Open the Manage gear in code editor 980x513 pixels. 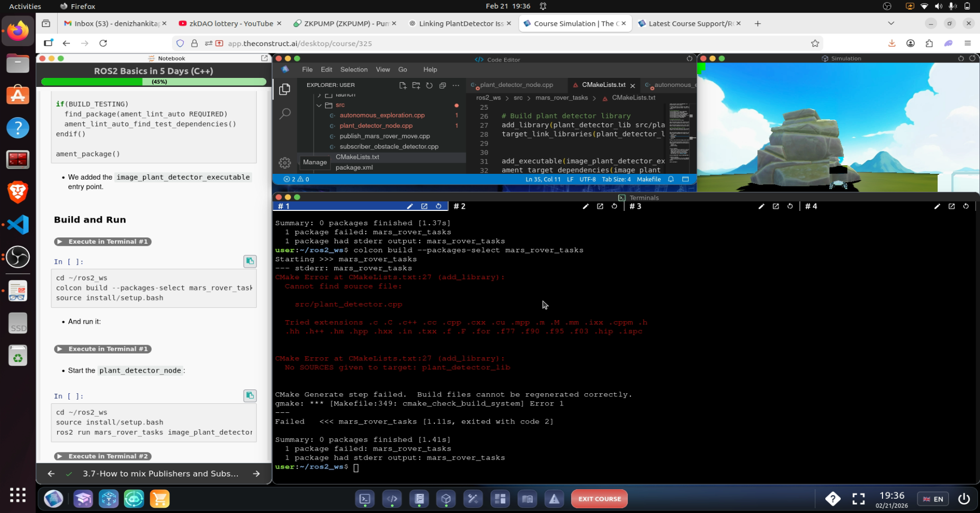pos(285,163)
